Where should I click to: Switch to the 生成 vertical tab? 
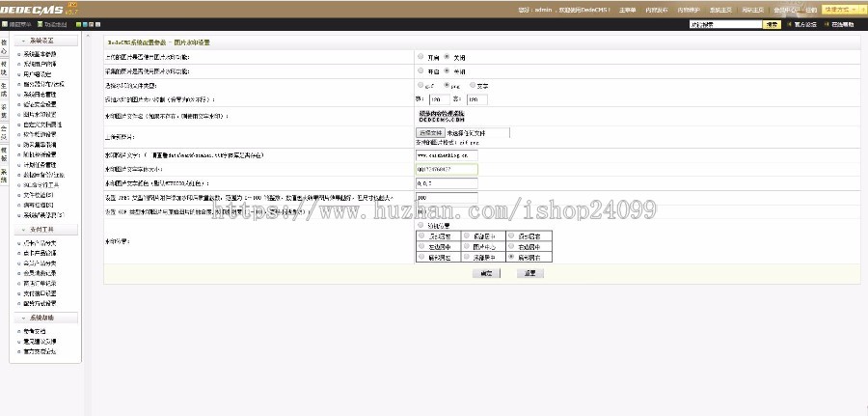tap(4, 90)
